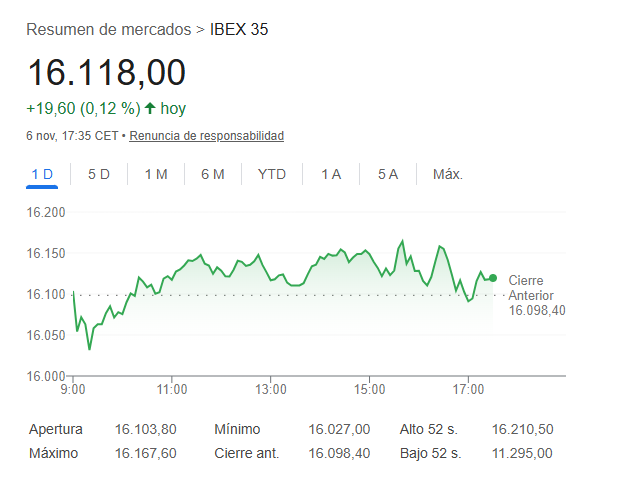Click the Máximo value 16.167,60
Image resolution: width=617 pixels, height=481 pixels.
(x=146, y=453)
